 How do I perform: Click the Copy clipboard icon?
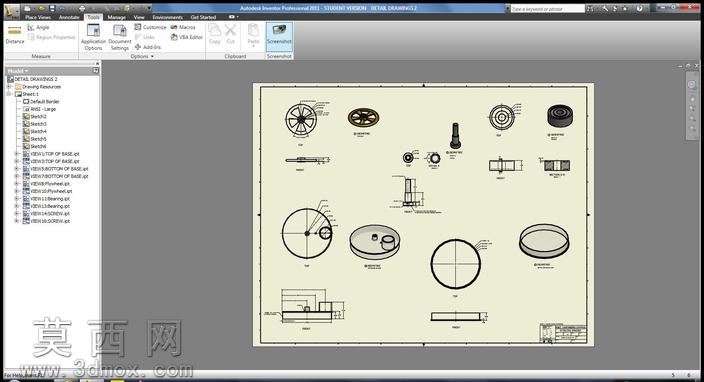pos(215,34)
